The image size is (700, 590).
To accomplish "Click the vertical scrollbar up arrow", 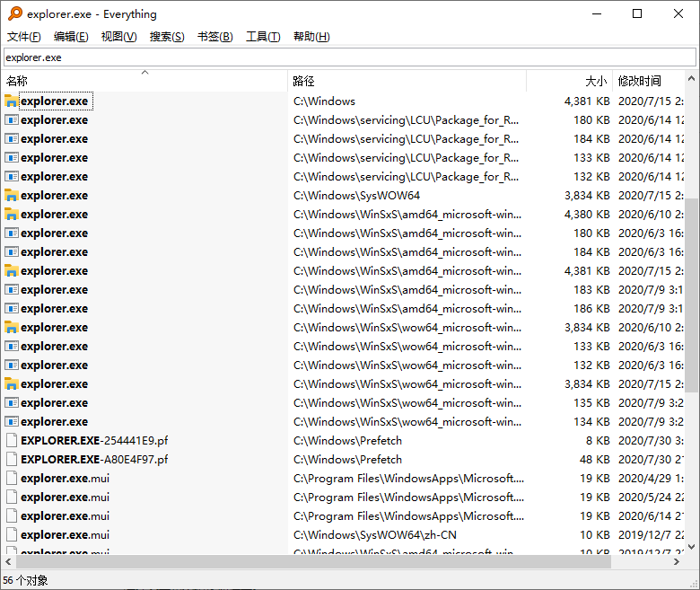I will pos(692,79).
